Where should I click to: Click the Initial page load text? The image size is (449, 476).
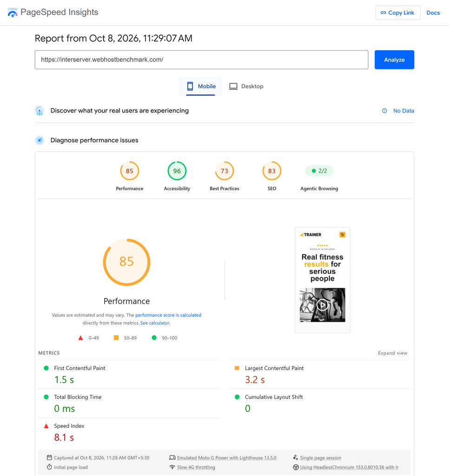pyautogui.click(x=71, y=467)
